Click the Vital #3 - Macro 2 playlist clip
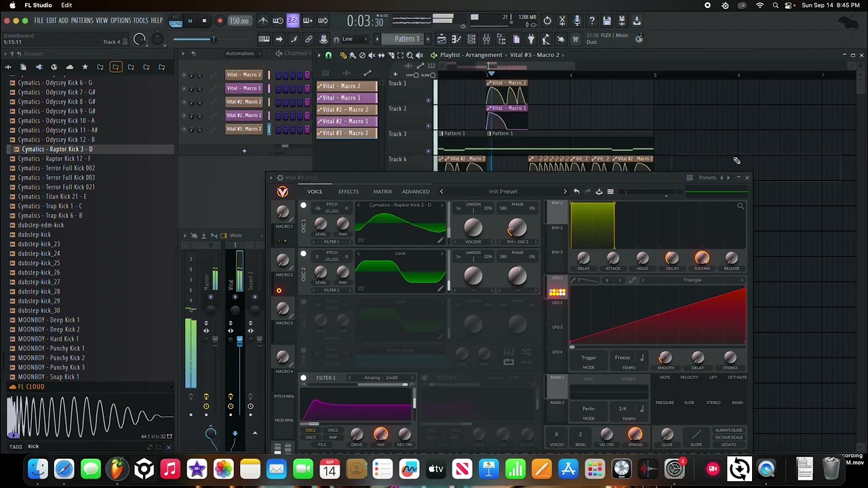 coord(347,133)
